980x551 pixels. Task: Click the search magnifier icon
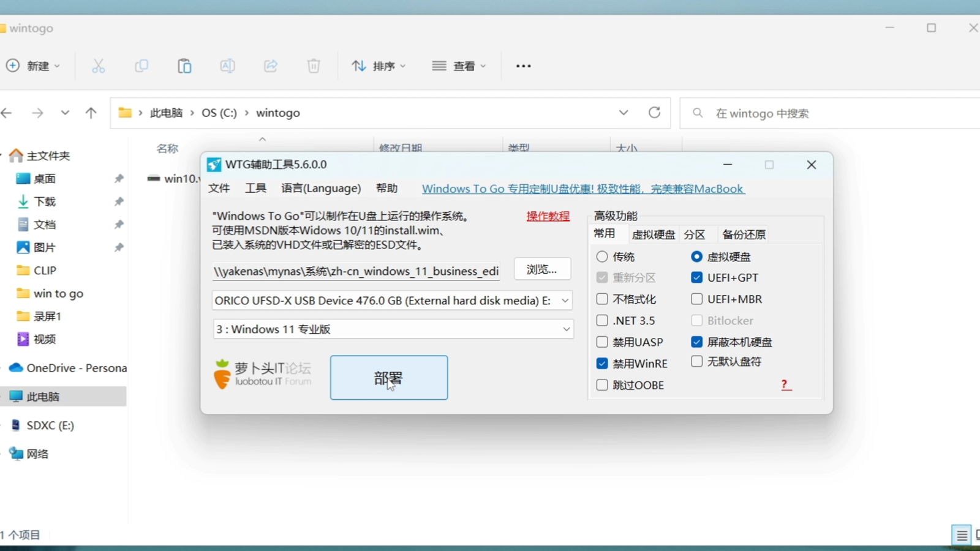click(x=698, y=113)
